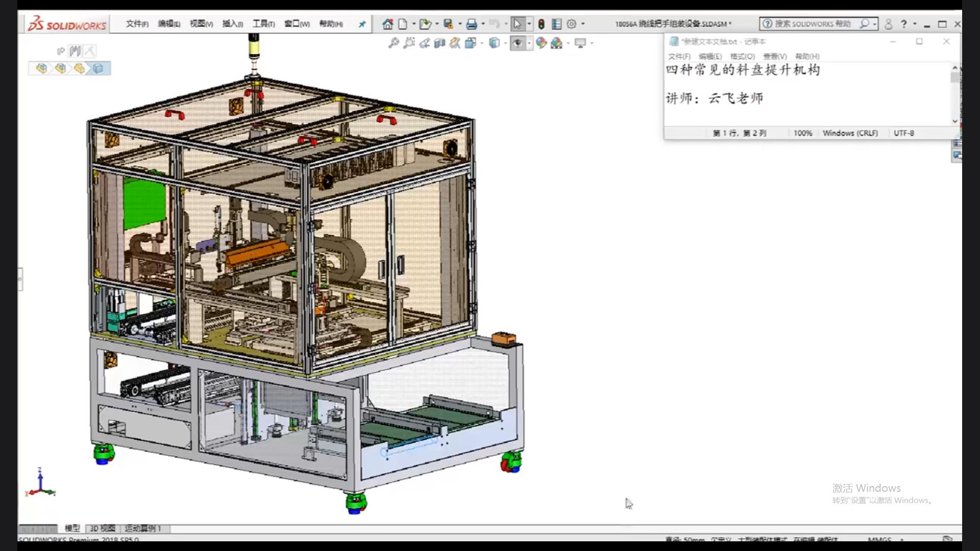The image size is (980, 551).
Task: Expand the Open document dropdown arrow
Action: (x=437, y=24)
